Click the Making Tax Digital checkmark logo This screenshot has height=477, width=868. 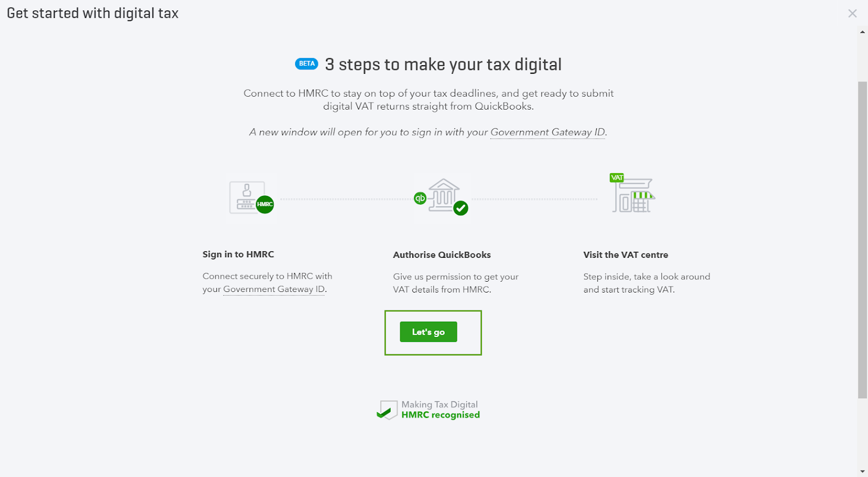[x=387, y=410]
